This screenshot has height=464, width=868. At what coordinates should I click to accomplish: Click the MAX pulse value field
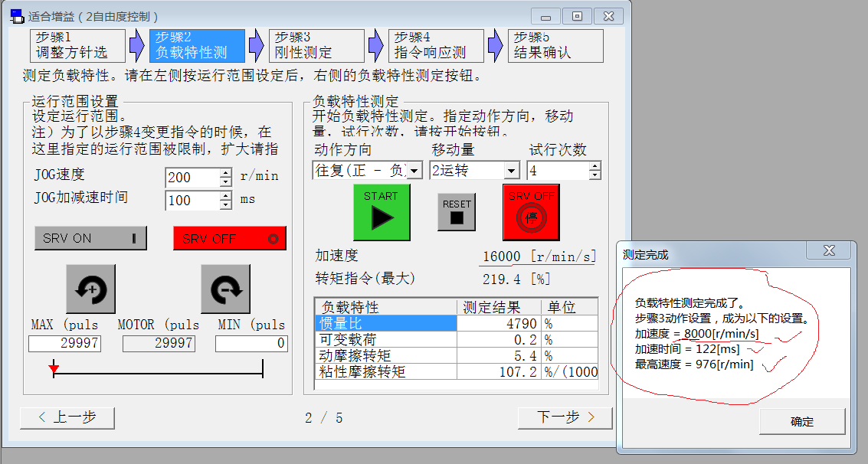coord(64,344)
